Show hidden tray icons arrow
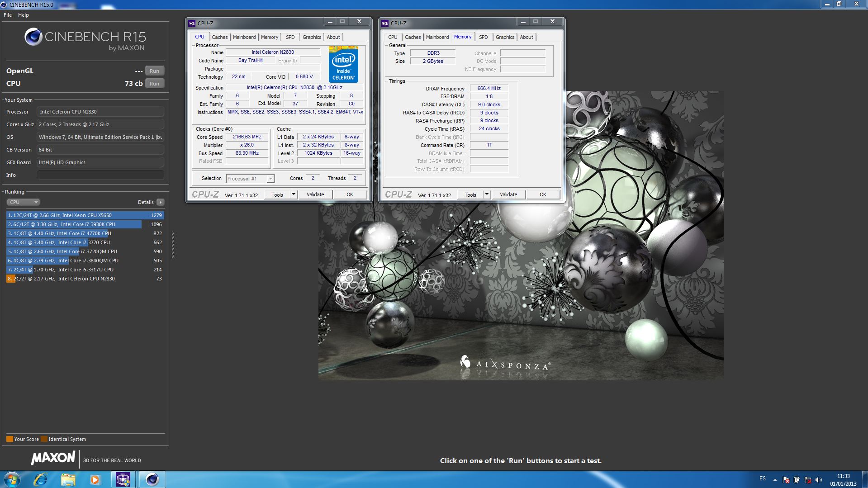The height and width of the screenshot is (488, 868). (x=775, y=480)
